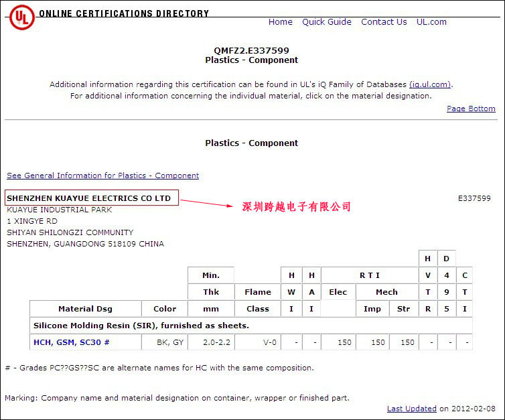Click the file number E337599 on the right
The image size is (505, 420).
click(x=474, y=198)
